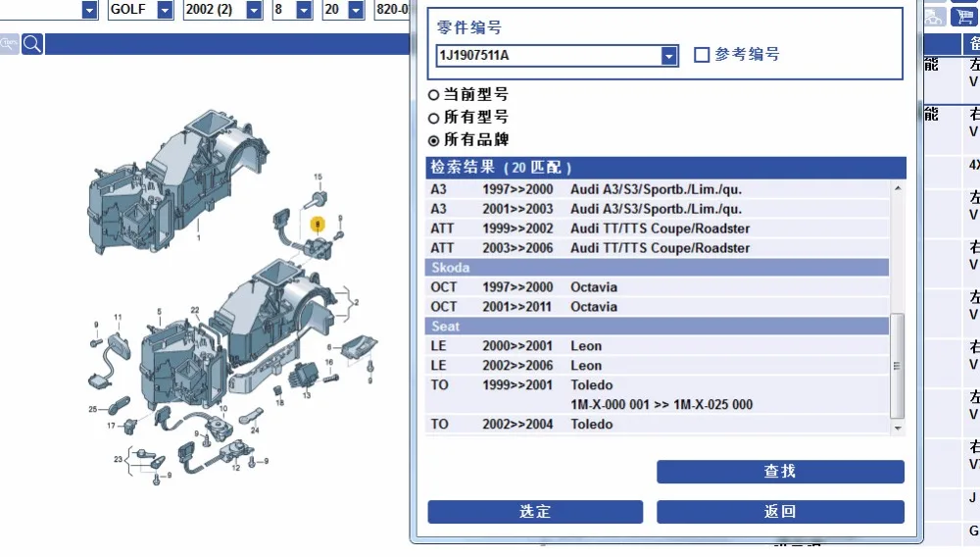Select the 当前型号 radio option
Image resolution: width=980 pixels, height=557 pixels.
[x=433, y=95]
